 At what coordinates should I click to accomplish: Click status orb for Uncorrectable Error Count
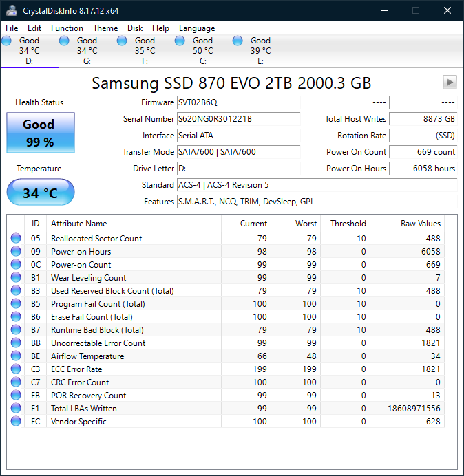coord(16,343)
